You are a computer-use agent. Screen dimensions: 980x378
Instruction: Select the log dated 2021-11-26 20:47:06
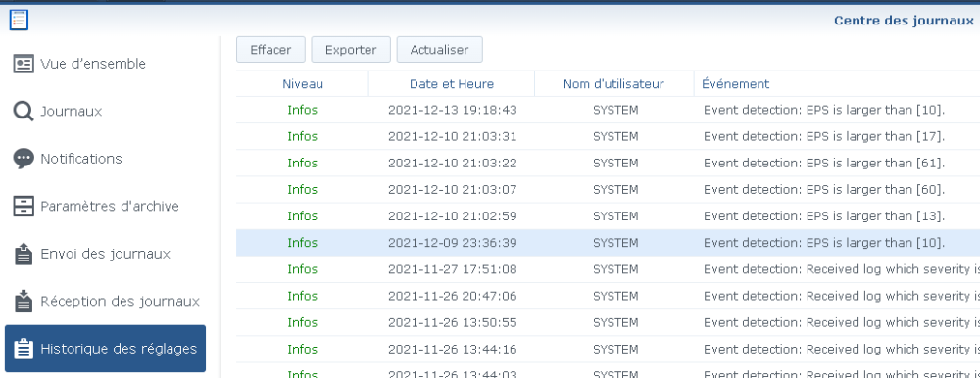pos(609,296)
